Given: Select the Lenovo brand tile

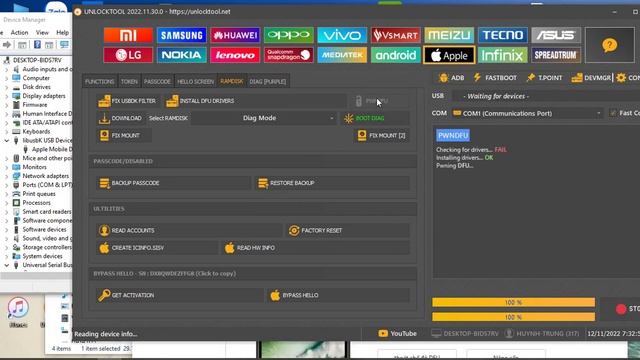Looking at the screenshot, I should 235,55.
